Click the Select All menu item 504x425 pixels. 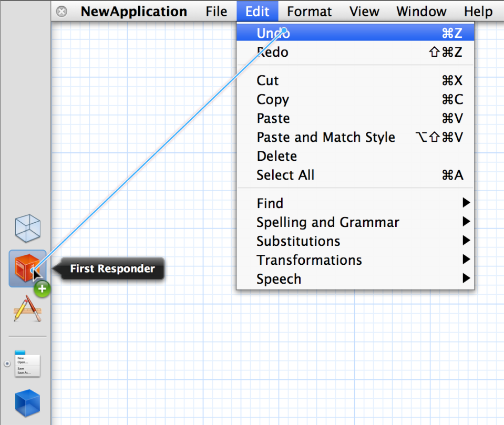pos(285,175)
